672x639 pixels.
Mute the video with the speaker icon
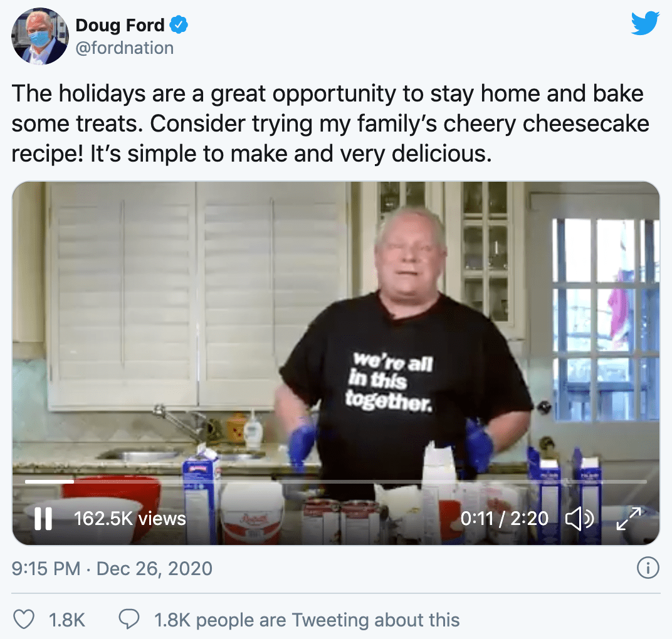[x=577, y=519]
